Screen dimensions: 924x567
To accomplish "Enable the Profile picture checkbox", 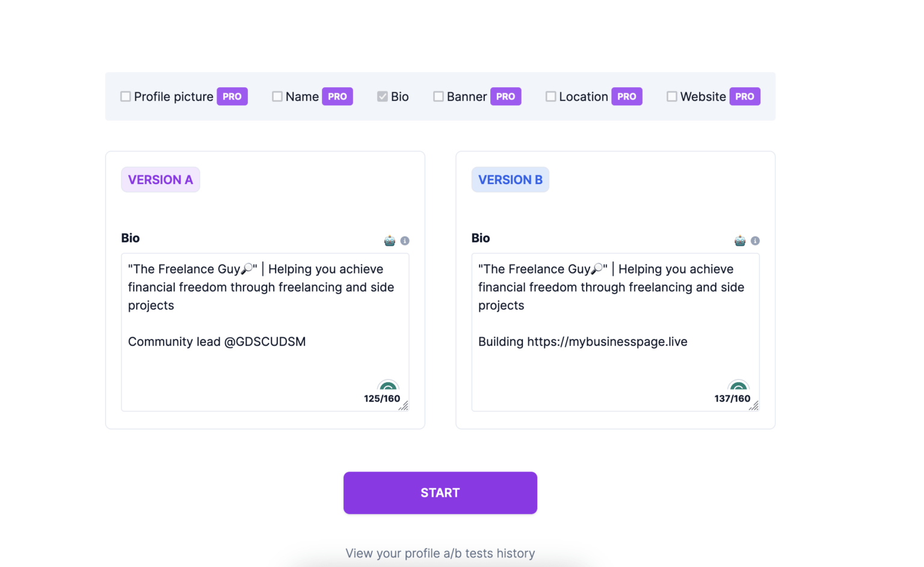I will coord(125,96).
